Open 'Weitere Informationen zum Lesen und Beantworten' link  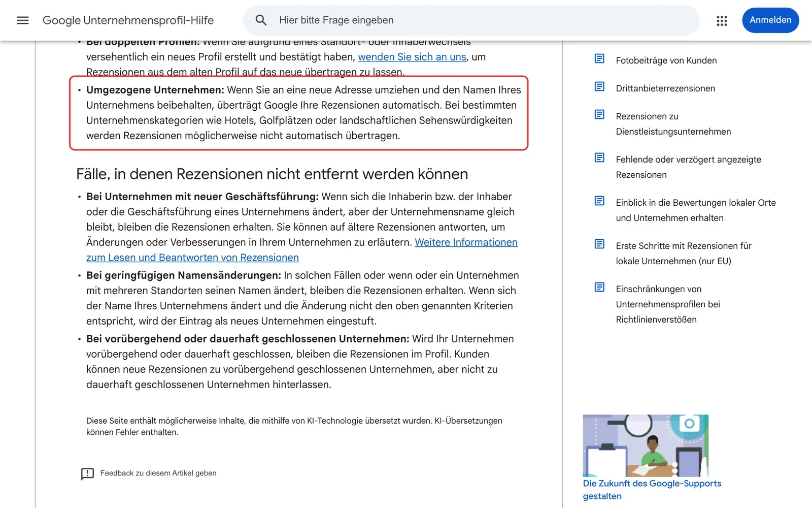(x=302, y=250)
